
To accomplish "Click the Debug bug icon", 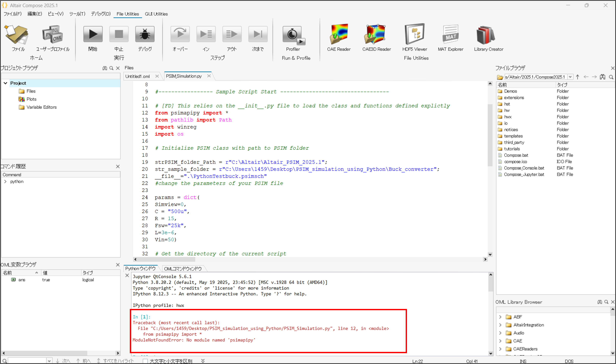I will click(145, 34).
